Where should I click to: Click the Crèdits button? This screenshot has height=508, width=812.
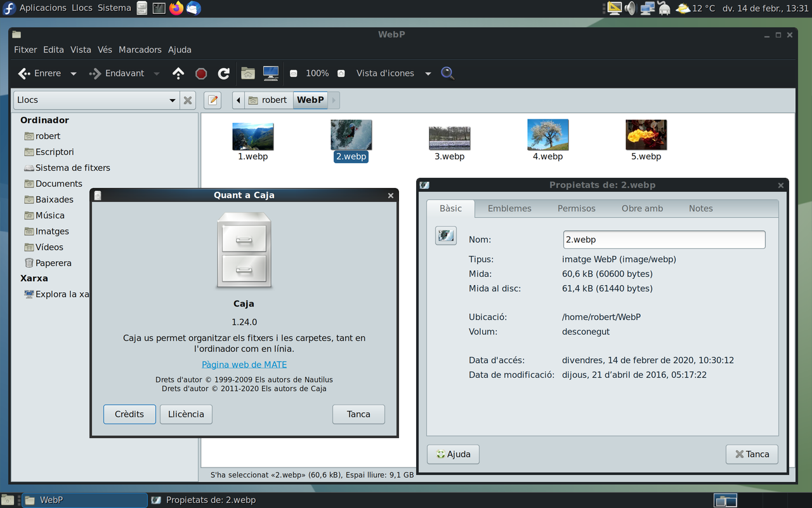tap(129, 414)
